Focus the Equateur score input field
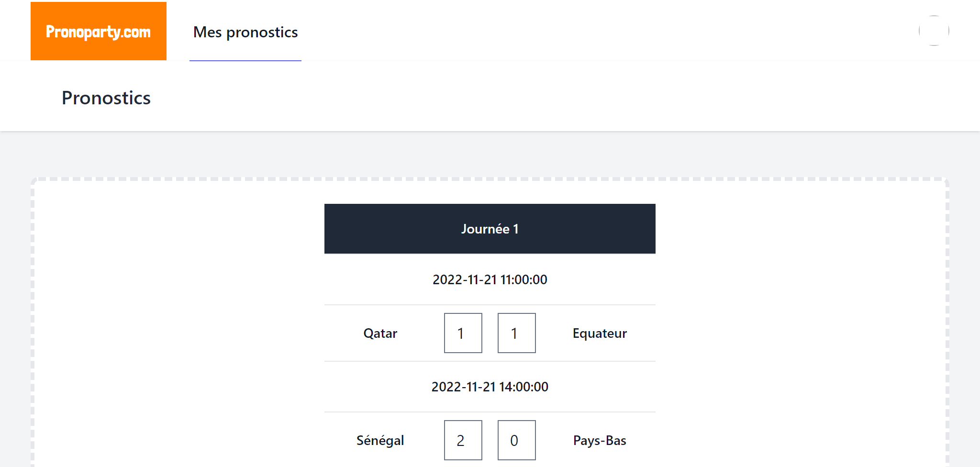Viewport: 980px width, 467px height. point(517,333)
